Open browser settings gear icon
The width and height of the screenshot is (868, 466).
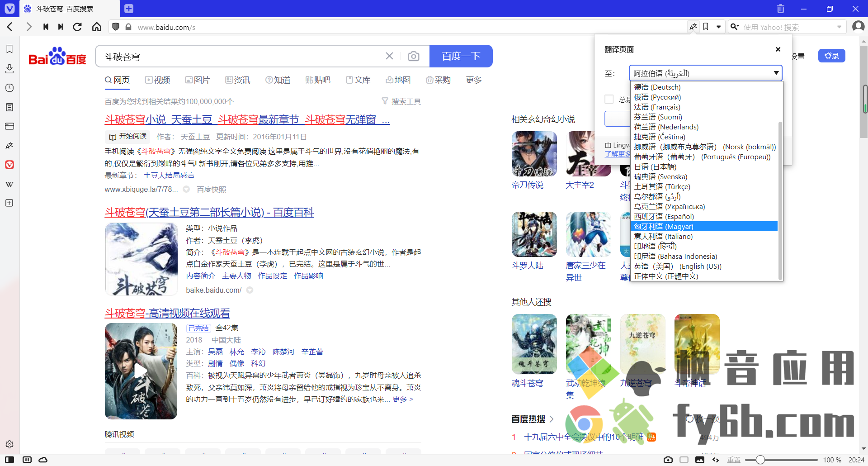coord(9,444)
